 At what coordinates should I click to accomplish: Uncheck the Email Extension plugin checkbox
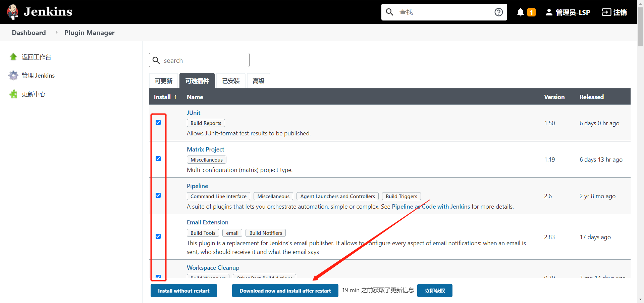click(x=158, y=236)
